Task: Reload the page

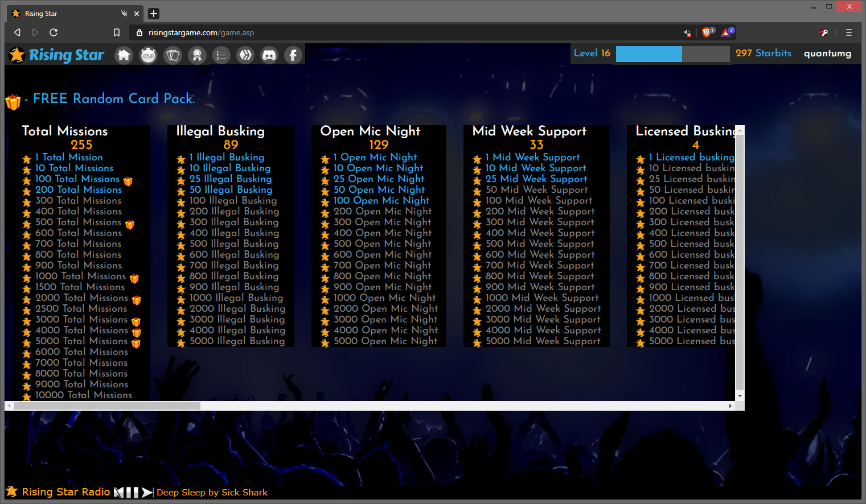Action: (x=54, y=32)
